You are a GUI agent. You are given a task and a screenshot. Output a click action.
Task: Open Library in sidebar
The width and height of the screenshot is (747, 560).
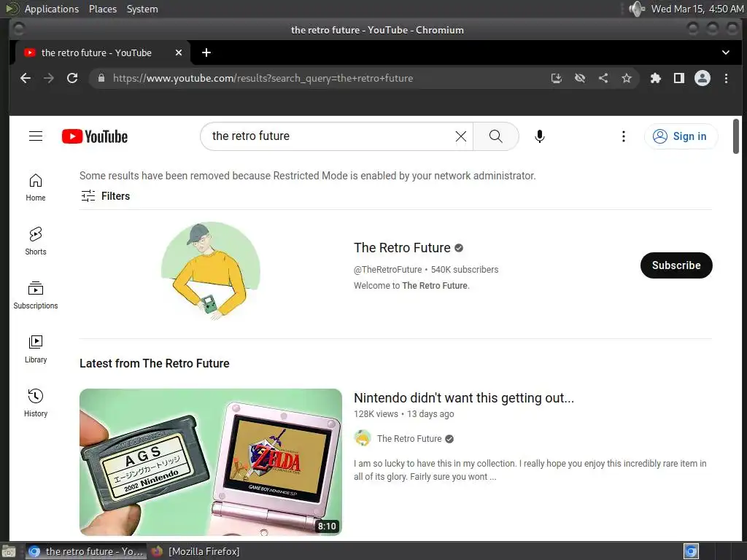point(36,349)
